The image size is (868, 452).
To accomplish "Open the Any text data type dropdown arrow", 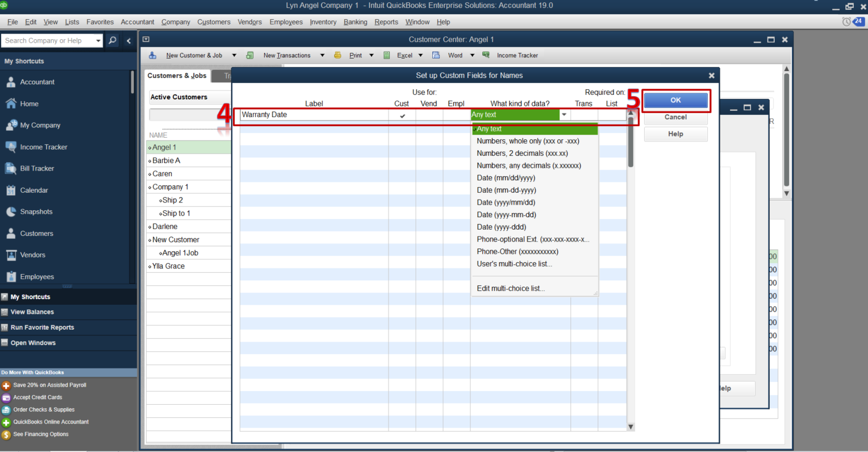I will point(564,115).
